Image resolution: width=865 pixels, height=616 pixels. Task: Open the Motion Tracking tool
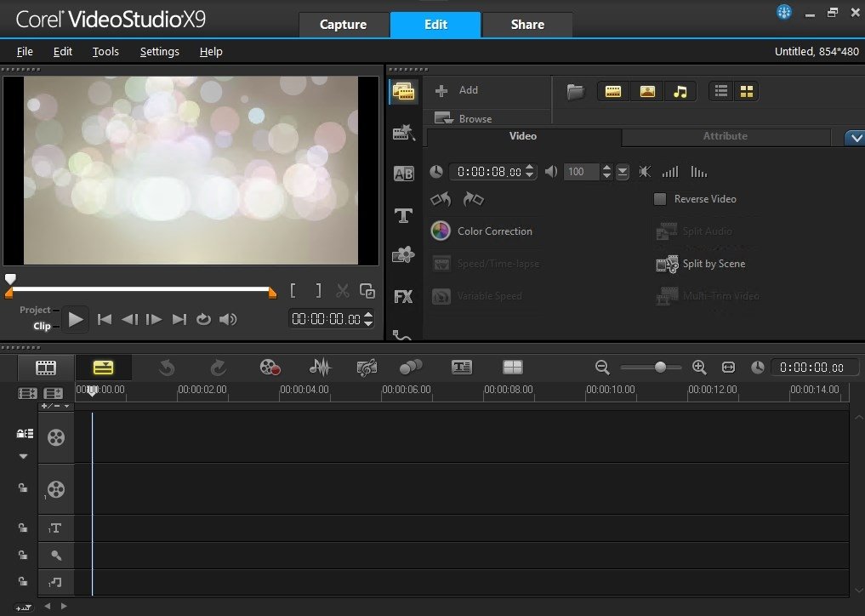click(x=411, y=368)
